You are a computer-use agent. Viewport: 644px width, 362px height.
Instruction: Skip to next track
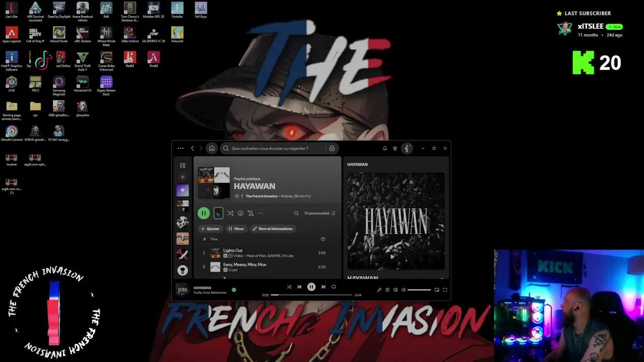click(x=324, y=287)
